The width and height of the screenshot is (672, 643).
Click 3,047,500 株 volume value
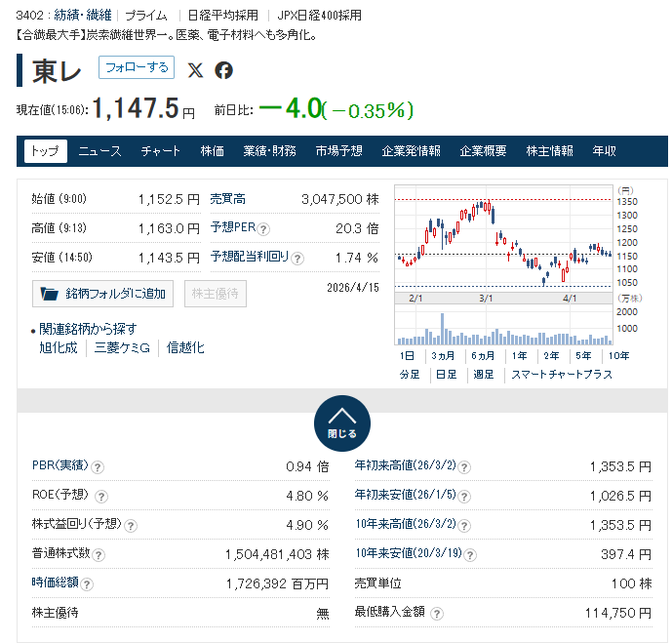tap(340, 199)
